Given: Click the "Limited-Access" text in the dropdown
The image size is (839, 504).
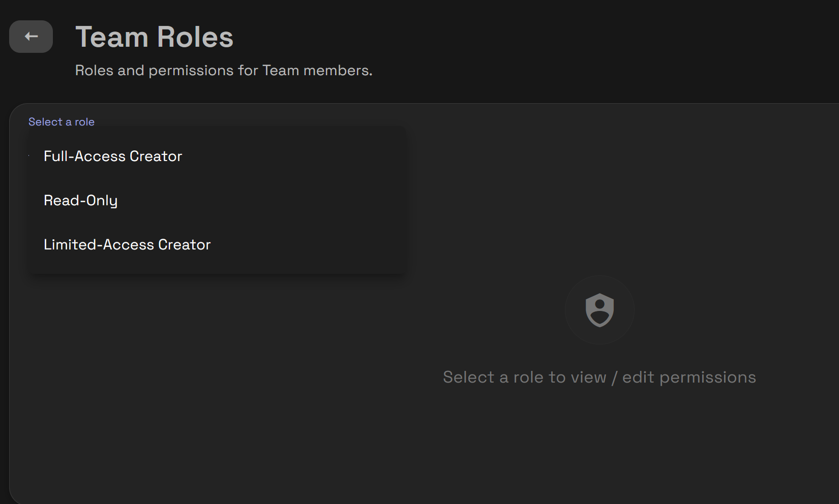Looking at the screenshot, I should (99, 244).
